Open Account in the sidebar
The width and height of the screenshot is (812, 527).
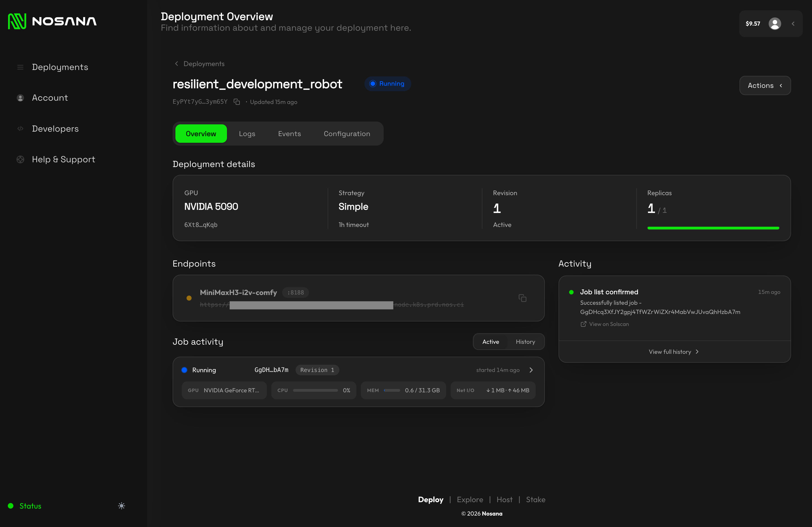tap(50, 98)
